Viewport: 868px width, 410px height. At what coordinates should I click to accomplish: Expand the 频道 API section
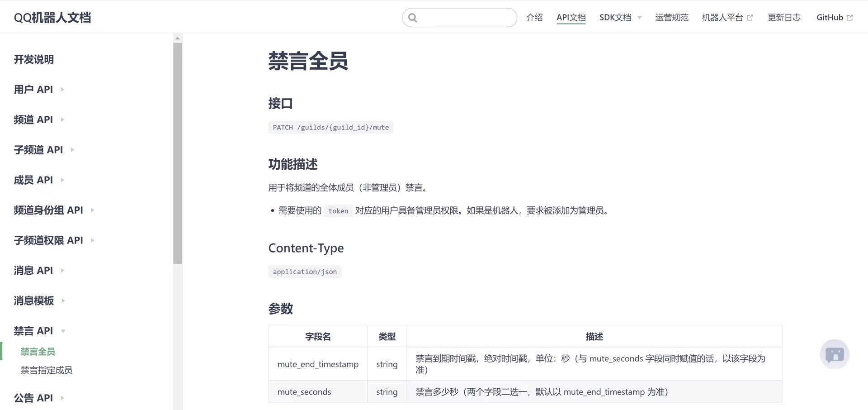pyautogui.click(x=62, y=119)
